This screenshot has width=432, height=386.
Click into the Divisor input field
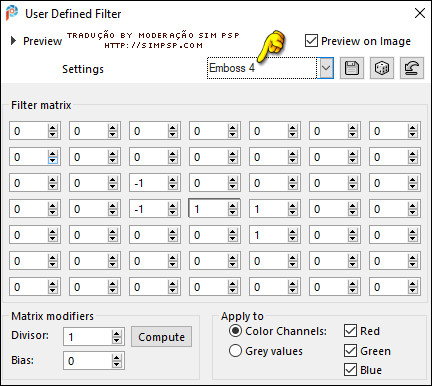pyautogui.click(x=88, y=337)
